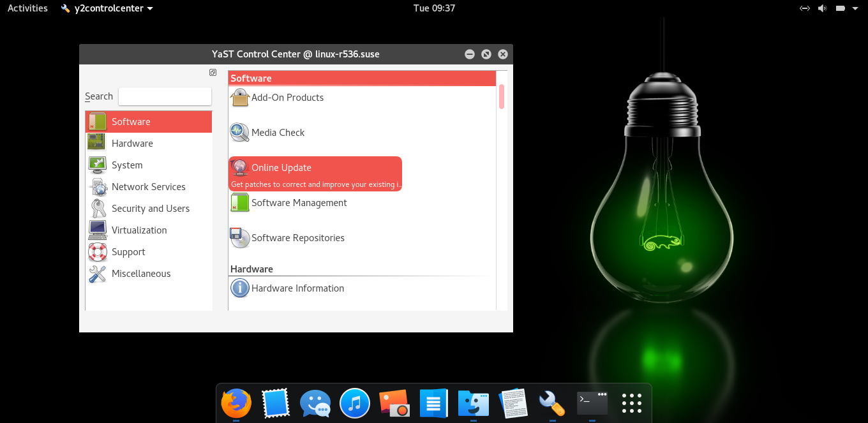Select the Software category in the sidebar

tap(149, 122)
